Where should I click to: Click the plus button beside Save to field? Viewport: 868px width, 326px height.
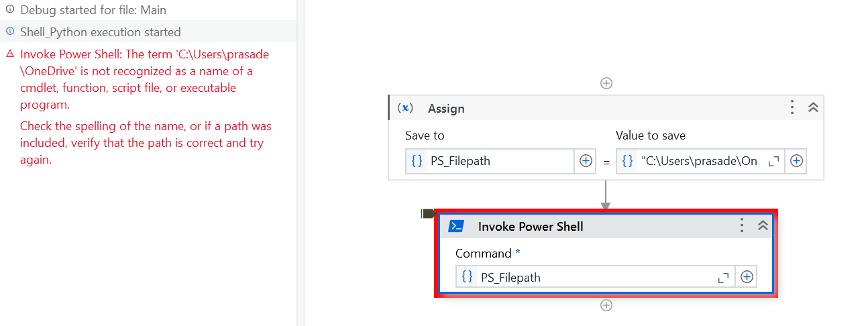click(586, 161)
